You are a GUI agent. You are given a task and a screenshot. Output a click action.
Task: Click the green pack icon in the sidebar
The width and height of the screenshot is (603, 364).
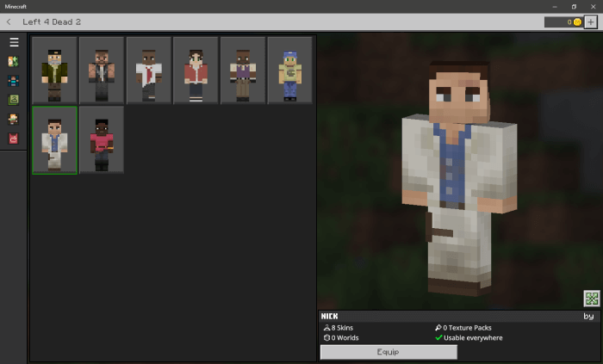[14, 100]
